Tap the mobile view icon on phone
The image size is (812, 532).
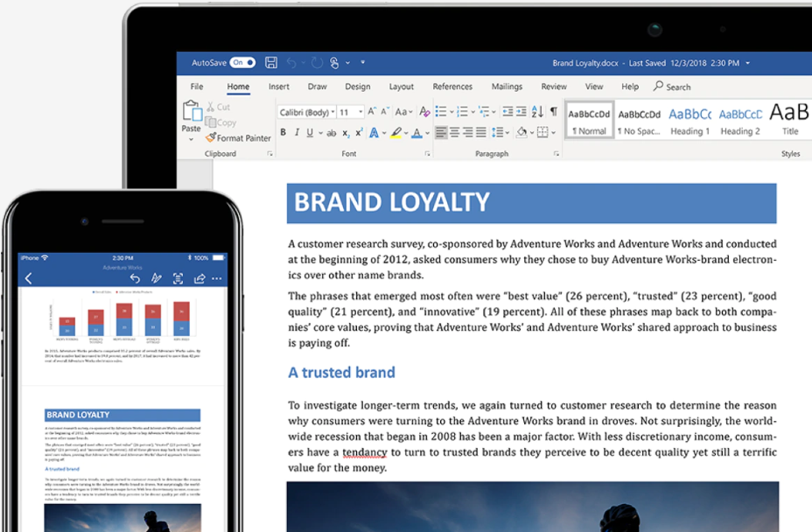(x=178, y=278)
